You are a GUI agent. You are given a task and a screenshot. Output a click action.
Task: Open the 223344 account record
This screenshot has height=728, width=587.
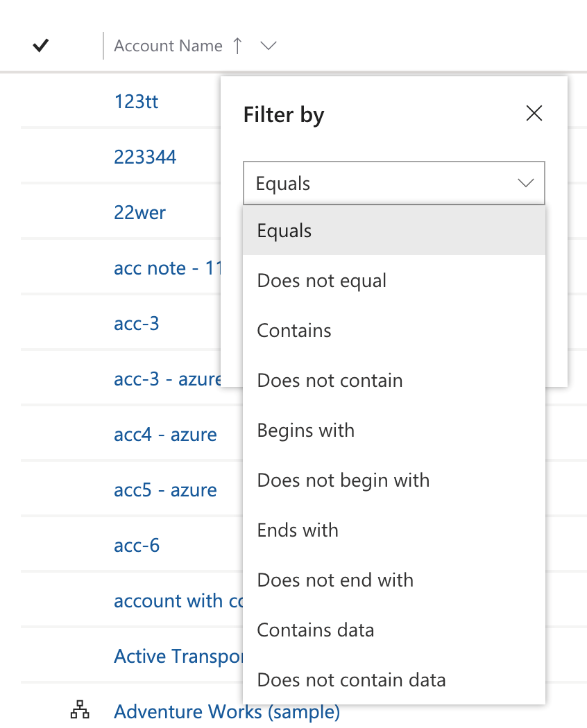tap(145, 157)
